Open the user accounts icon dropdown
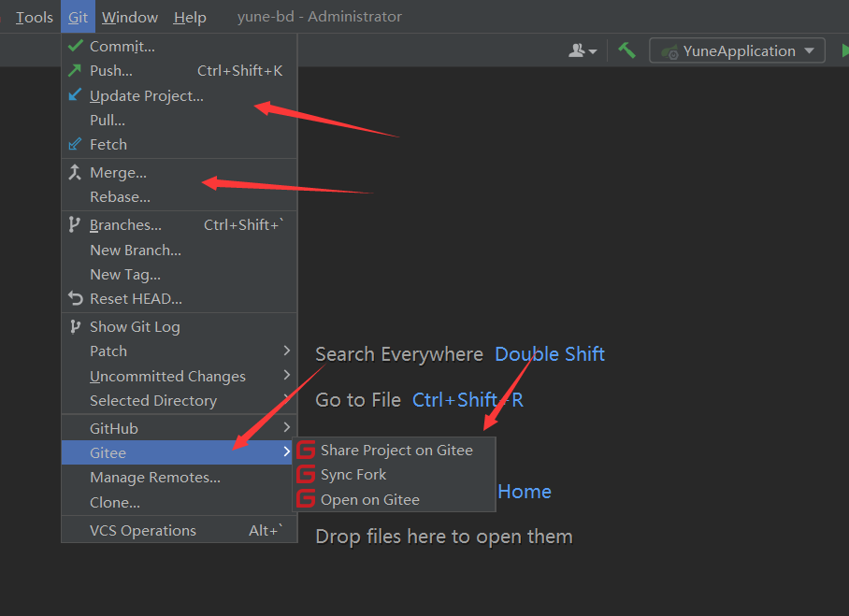Screen dimensions: 849x616 click(x=583, y=50)
